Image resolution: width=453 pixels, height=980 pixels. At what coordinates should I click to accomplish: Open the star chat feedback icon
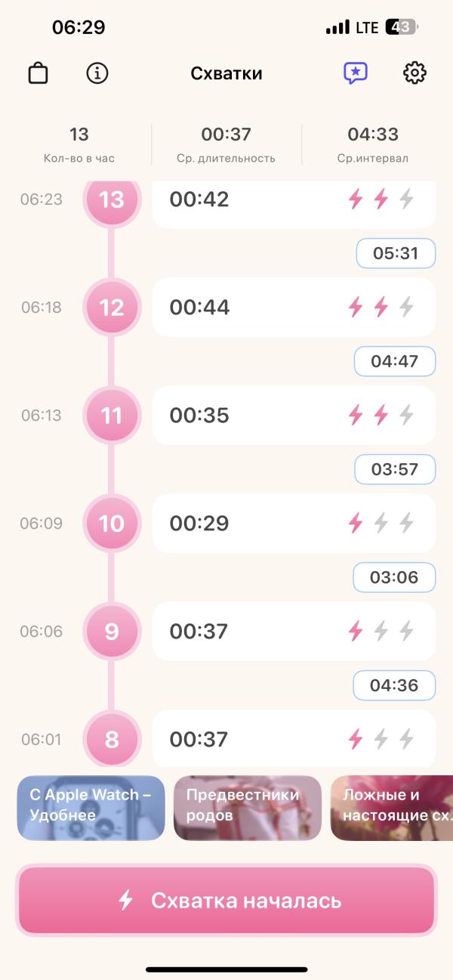[x=355, y=73]
